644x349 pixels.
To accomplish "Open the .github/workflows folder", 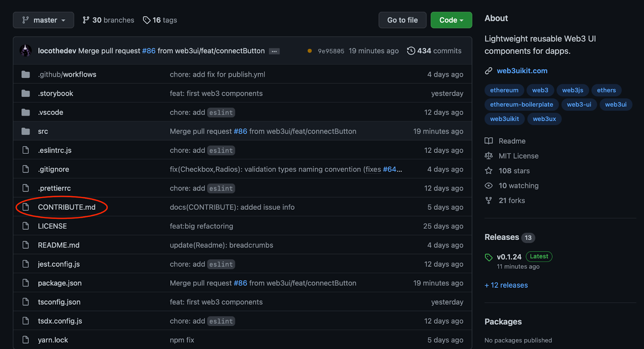I will (67, 74).
